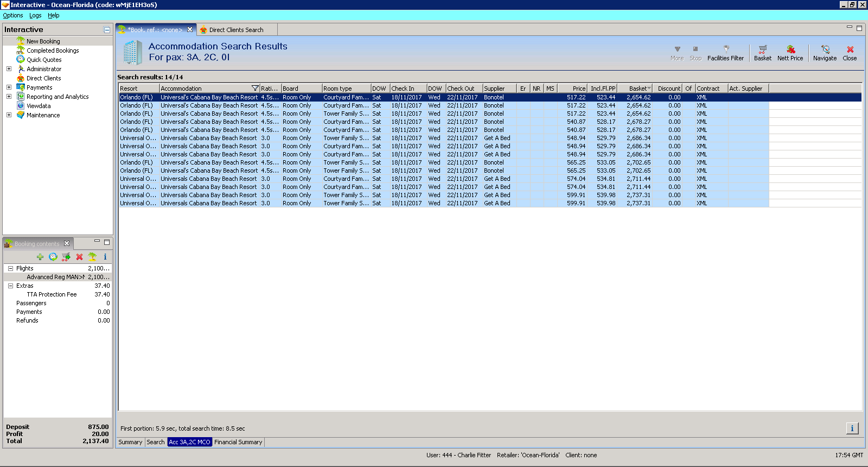Select the Quick Quotes clock icon

[x=21, y=59]
